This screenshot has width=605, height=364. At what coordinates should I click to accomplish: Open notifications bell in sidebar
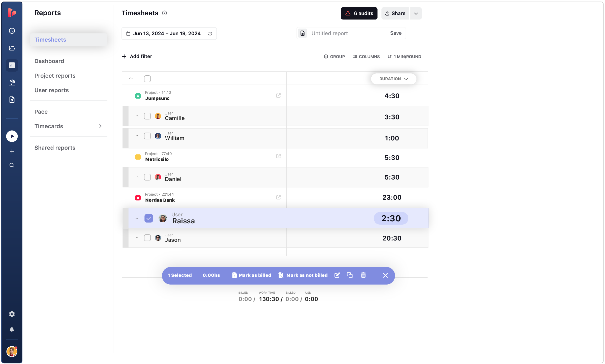click(12, 329)
